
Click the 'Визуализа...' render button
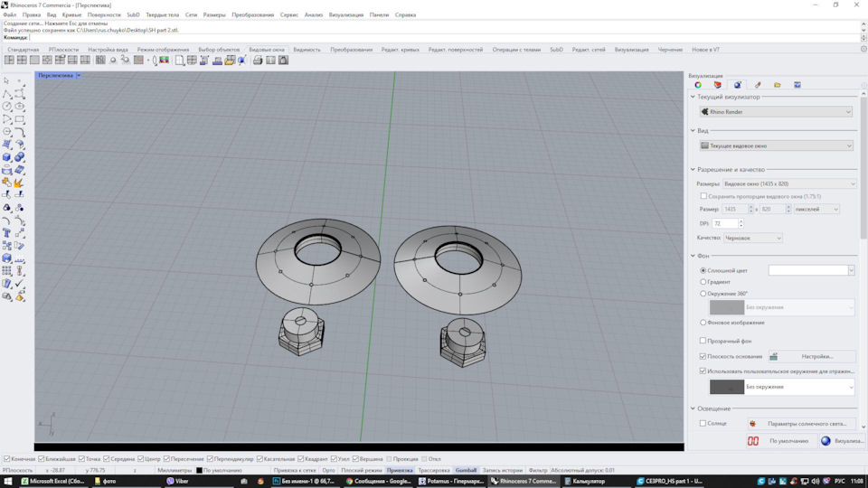point(842,441)
